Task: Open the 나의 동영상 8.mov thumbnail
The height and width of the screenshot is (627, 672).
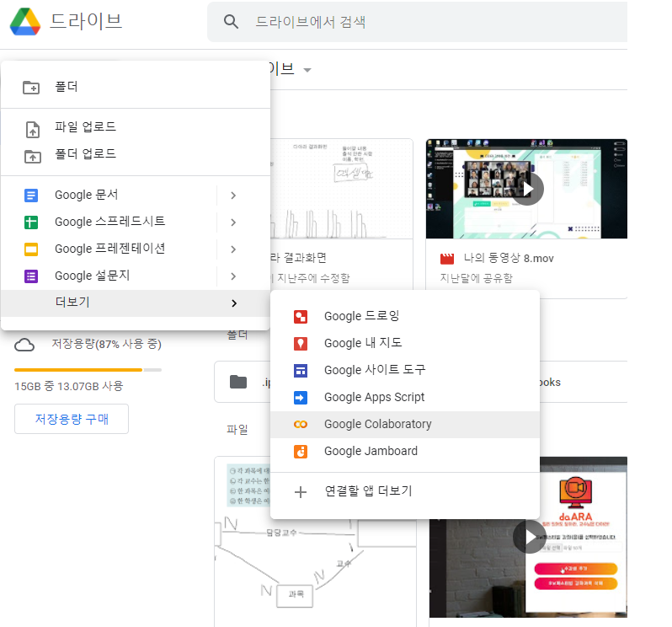Action: click(526, 189)
